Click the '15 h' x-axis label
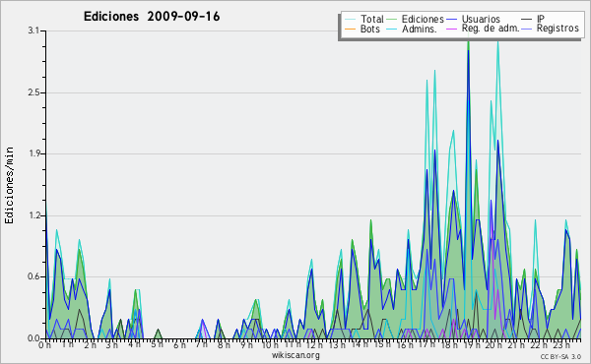 382,344
